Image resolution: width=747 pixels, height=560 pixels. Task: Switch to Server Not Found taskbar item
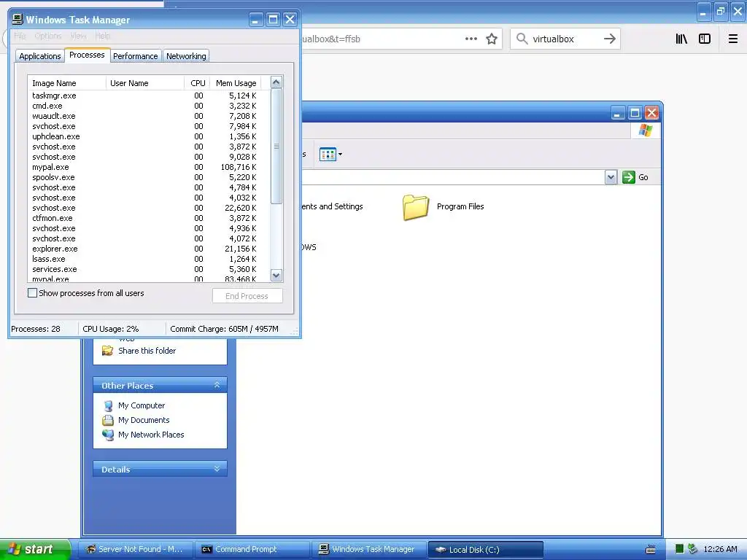(135, 550)
